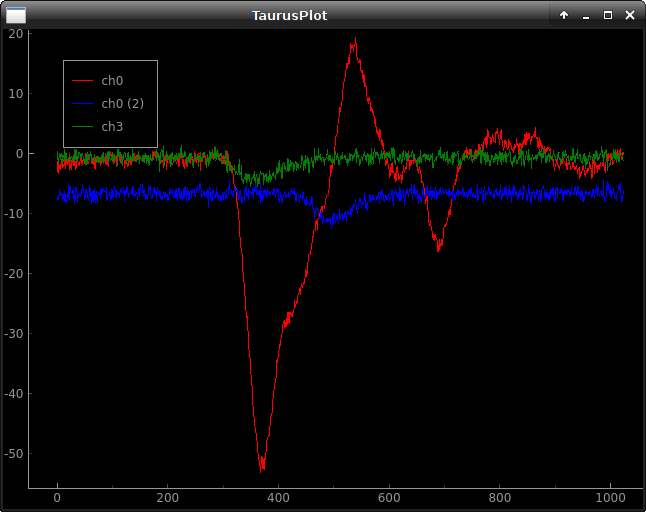The width and height of the screenshot is (646, 512).
Task: Click the y-axis tick label 20
Action: [16, 33]
